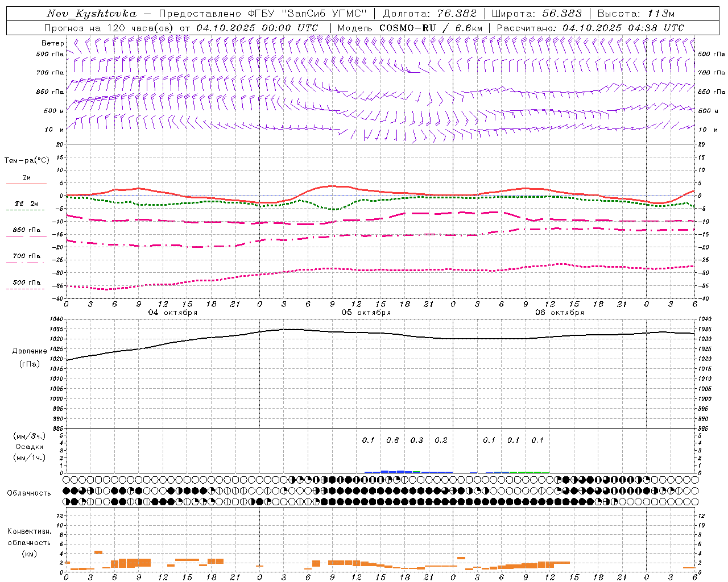Click the Тем-ра(°C) axis label

pyautogui.click(x=27, y=161)
